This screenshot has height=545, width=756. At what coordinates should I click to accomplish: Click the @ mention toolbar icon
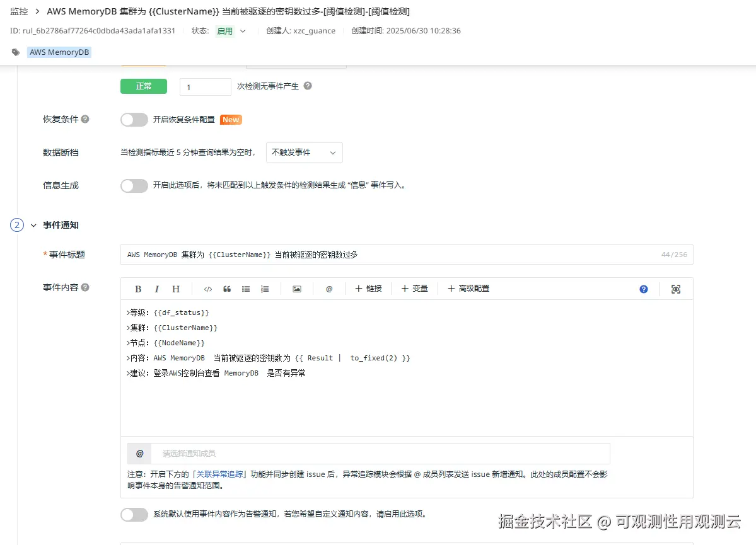pos(329,289)
